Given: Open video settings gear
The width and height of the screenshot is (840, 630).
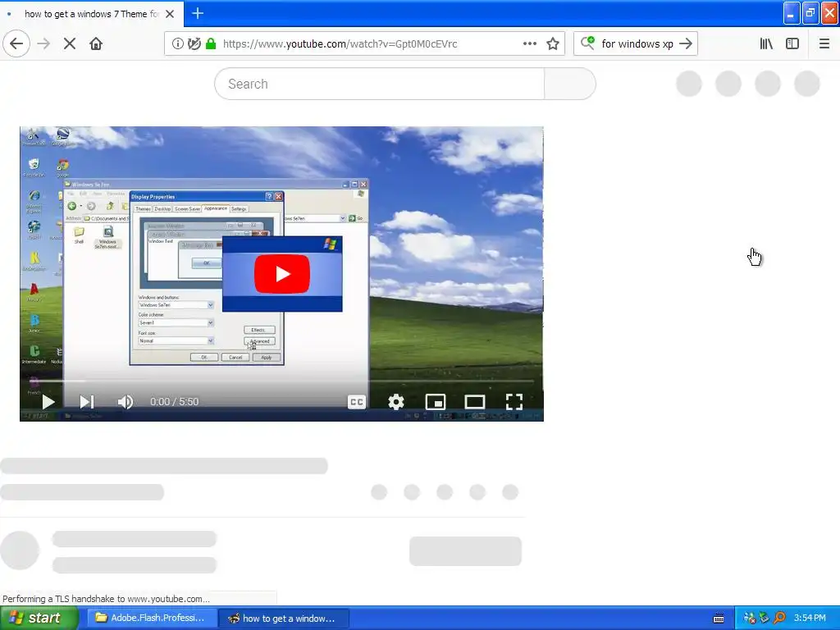Looking at the screenshot, I should 396,402.
